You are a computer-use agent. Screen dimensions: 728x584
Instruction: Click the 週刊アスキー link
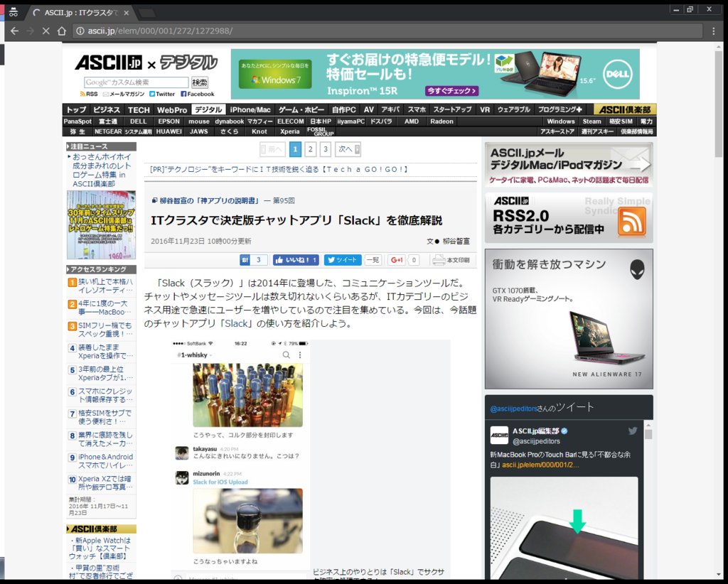(x=597, y=131)
